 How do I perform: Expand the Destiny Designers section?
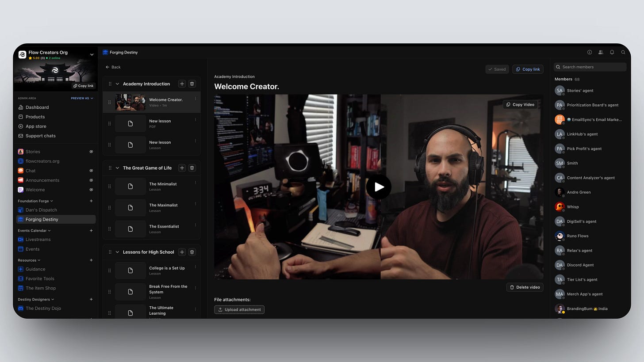(x=36, y=300)
